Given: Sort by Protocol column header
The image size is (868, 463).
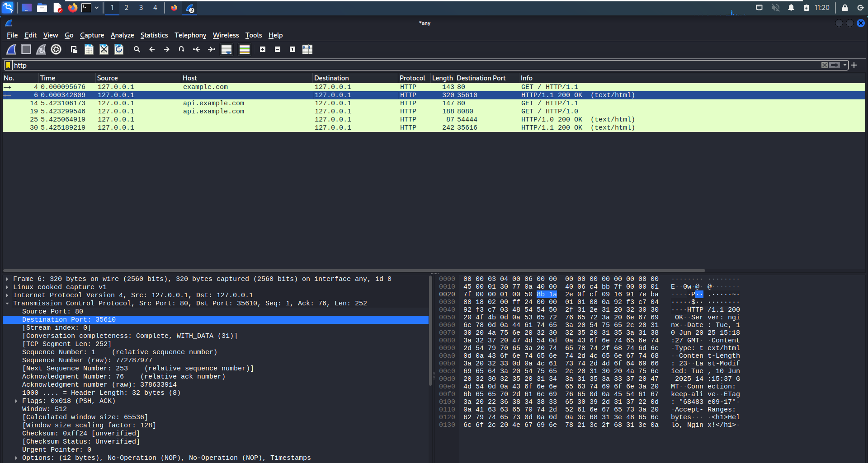Looking at the screenshot, I should coord(414,78).
